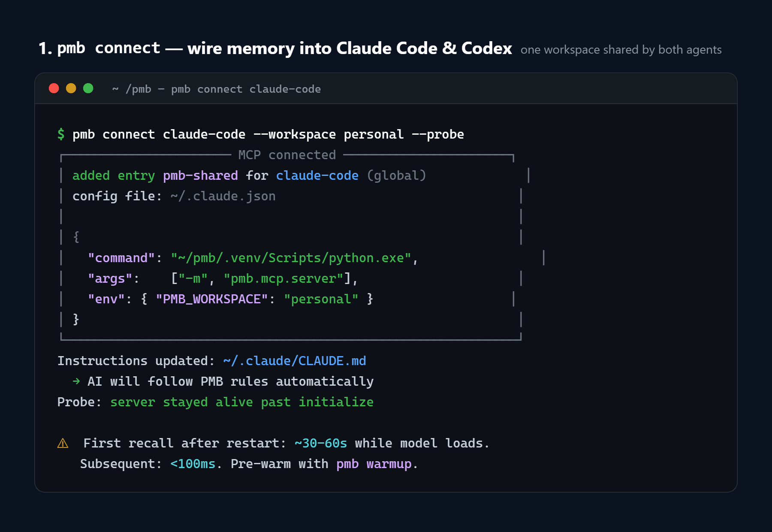Click the green maximize dot in terminal title bar
This screenshot has height=532, width=772.
pyautogui.click(x=88, y=88)
